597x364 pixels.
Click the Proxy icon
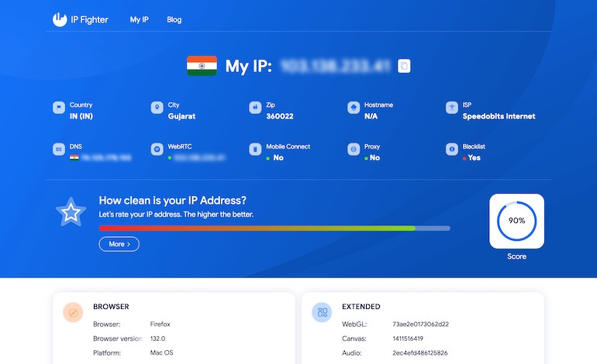coord(354,149)
